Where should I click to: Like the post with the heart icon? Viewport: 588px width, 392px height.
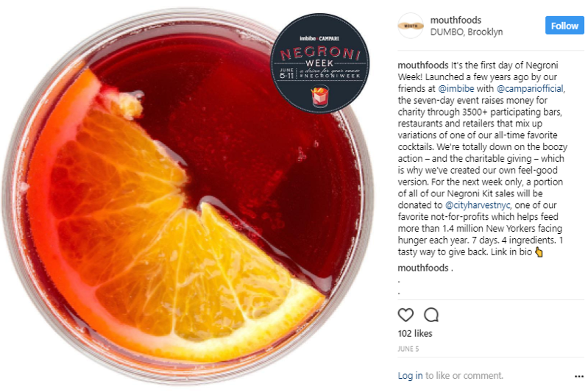(x=405, y=315)
